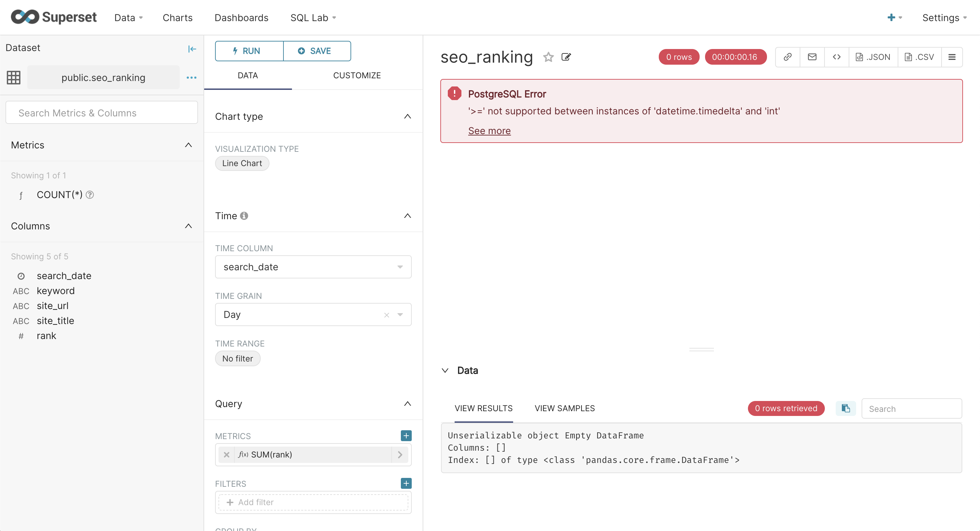This screenshot has width=980, height=531.
Task: Click the See more error link
Action: pyautogui.click(x=489, y=131)
